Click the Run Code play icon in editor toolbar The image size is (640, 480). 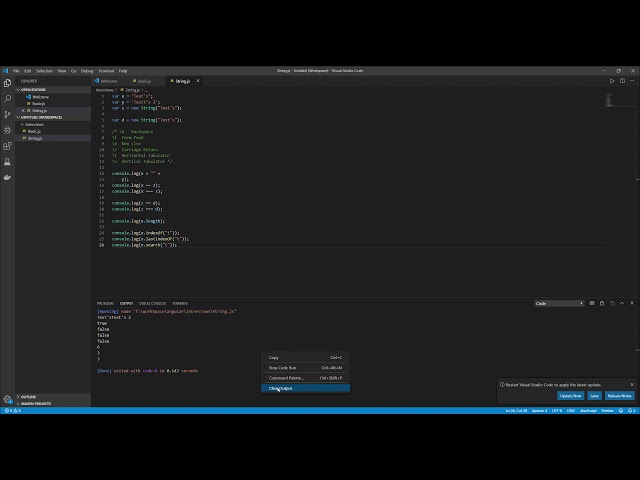coord(612,81)
